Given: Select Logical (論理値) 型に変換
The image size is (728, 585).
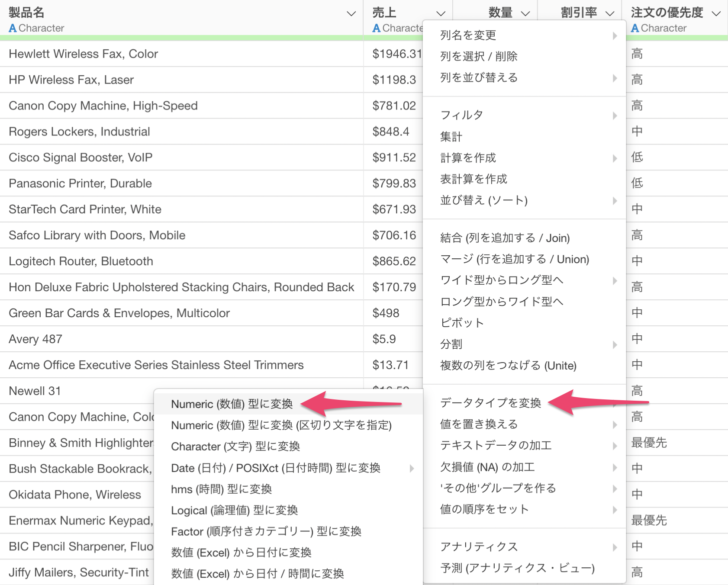Looking at the screenshot, I should click(234, 511).
